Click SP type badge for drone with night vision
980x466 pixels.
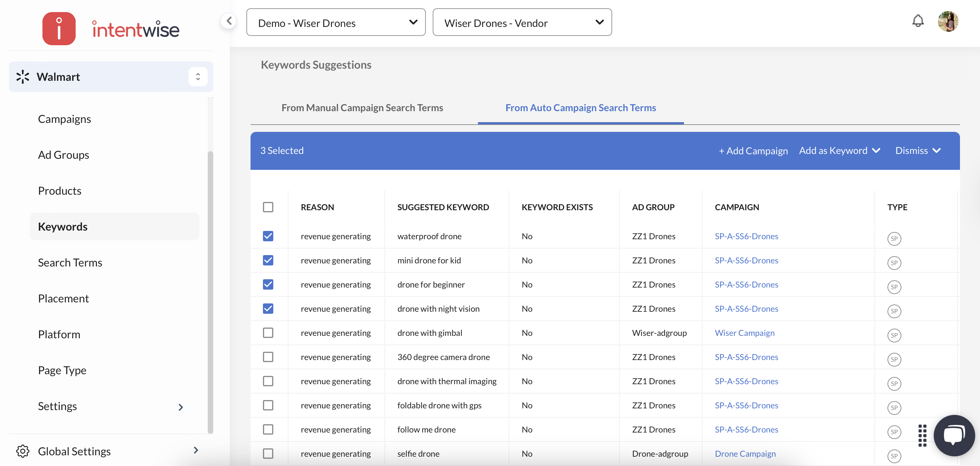click(x=894, y=311)
